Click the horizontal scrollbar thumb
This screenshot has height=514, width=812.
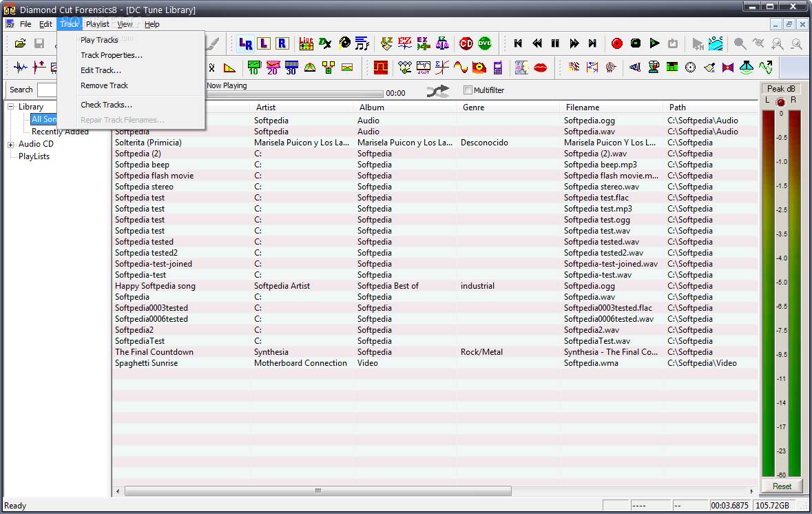coord(318,491)
